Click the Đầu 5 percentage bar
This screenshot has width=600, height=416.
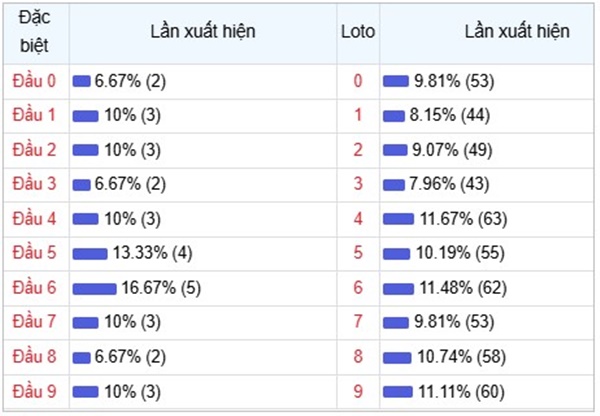[x=89, y=253]
